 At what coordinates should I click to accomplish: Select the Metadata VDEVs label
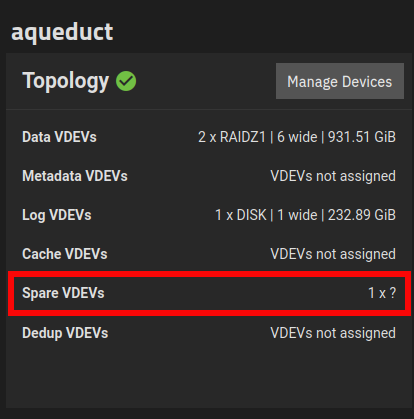[75, 176]
